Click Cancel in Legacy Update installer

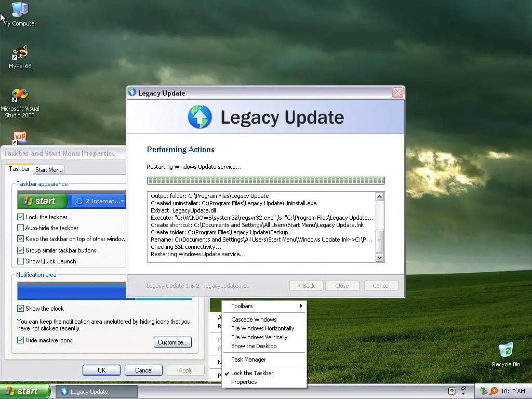381,286
